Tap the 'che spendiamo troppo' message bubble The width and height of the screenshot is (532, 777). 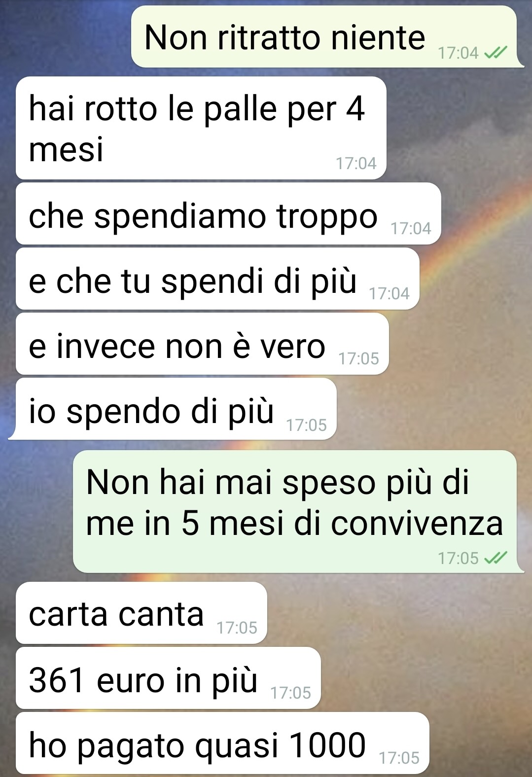pyautogui.click(x=228, y=213)
